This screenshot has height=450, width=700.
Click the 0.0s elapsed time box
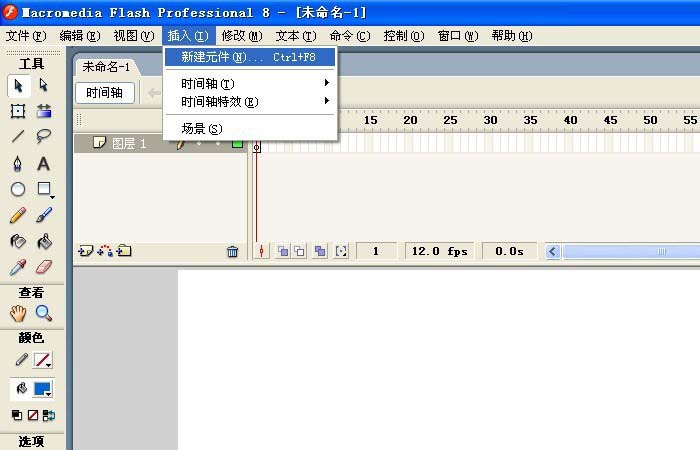(x=509, y=251)
